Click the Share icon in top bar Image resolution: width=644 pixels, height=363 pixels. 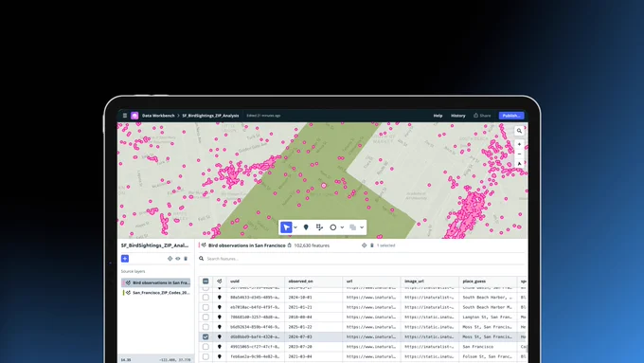click(475, 116)
